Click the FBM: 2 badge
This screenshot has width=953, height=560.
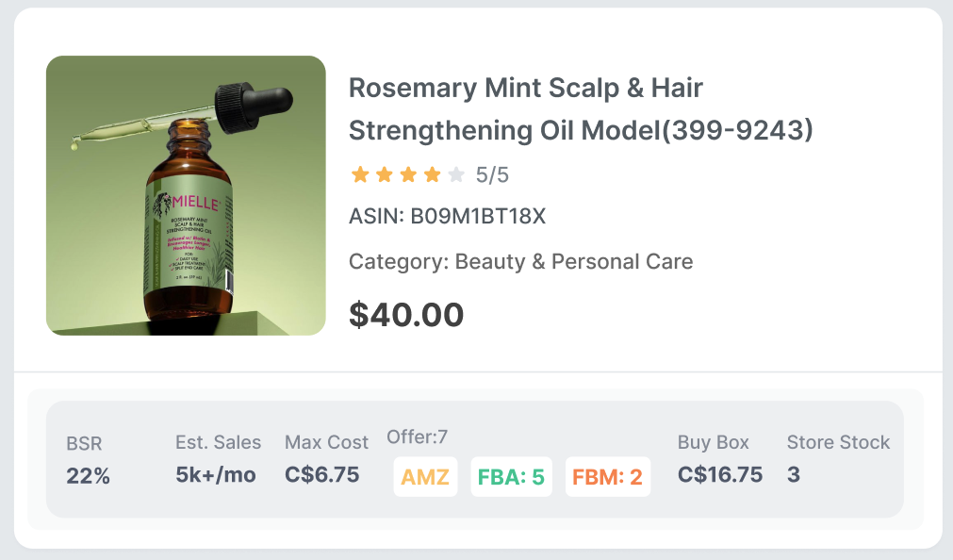608,477
